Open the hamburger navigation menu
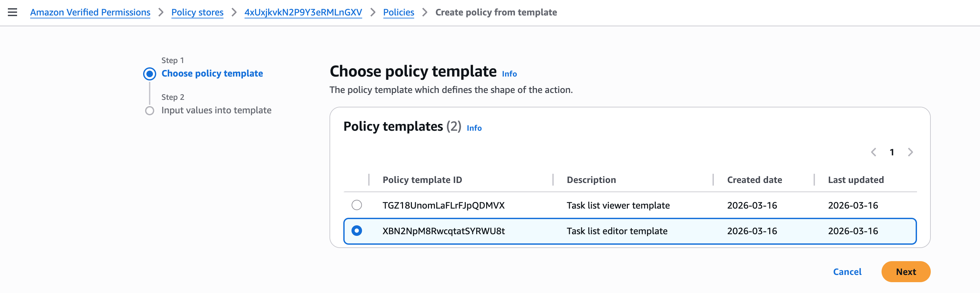980x293 pixels. click(12, 12)
